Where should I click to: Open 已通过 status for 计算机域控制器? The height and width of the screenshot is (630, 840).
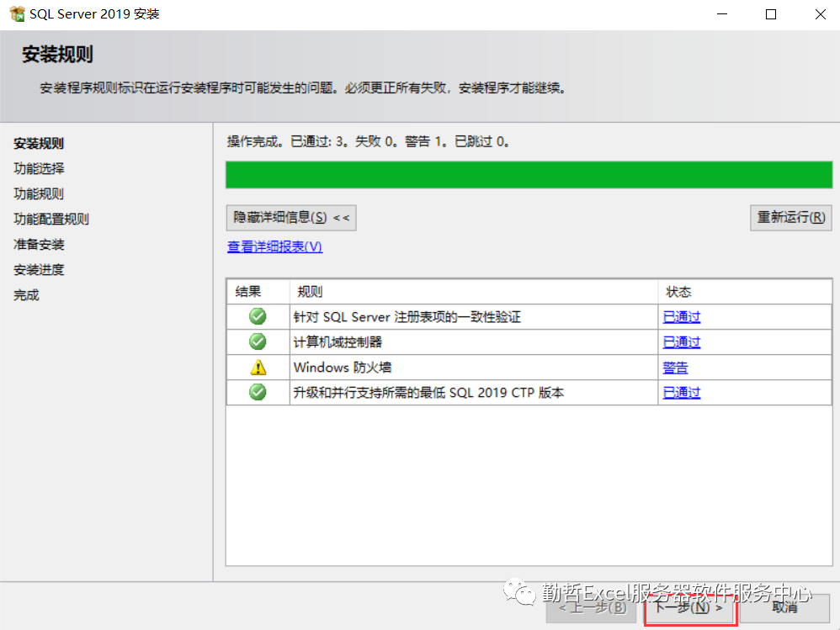pyautogui.click(x=682, y=342)
